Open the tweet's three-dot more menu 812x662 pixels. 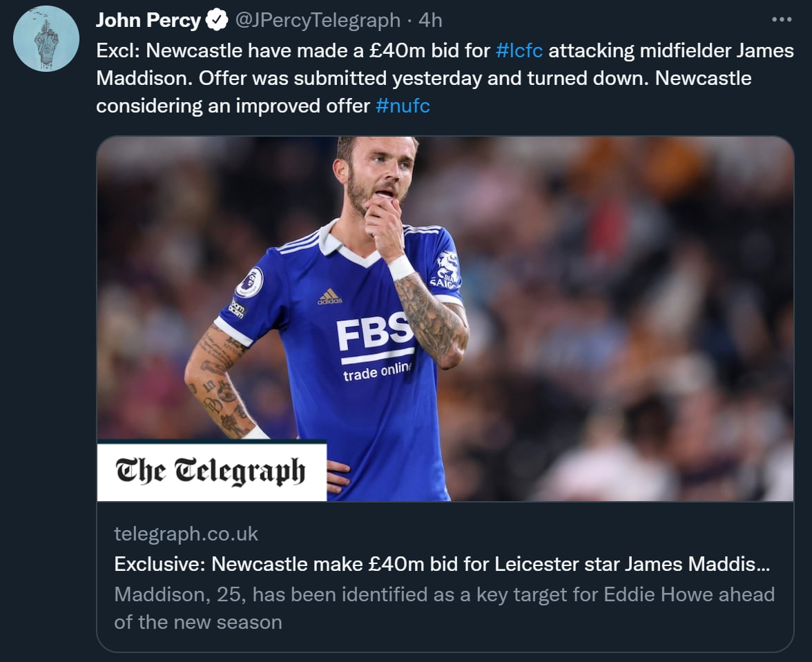click(781, 20)
